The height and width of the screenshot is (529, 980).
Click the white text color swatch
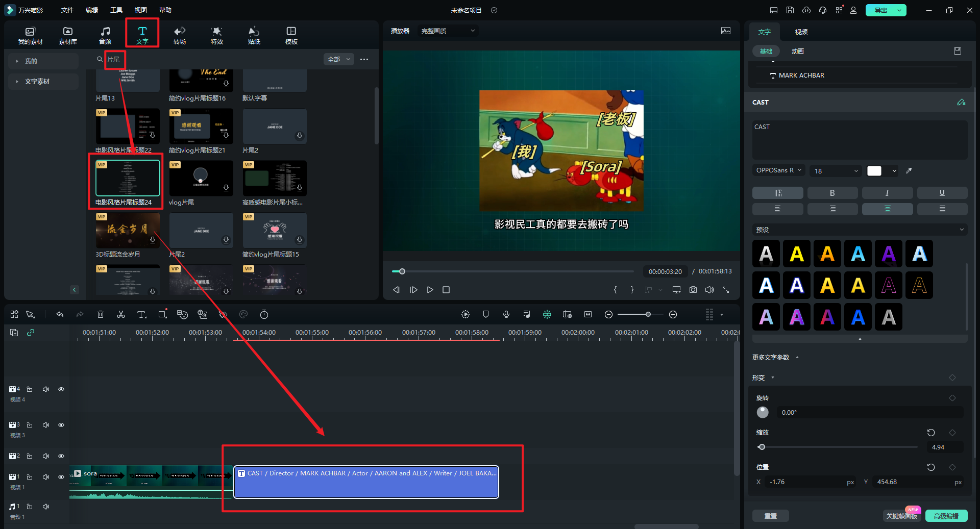click(874, 171)
